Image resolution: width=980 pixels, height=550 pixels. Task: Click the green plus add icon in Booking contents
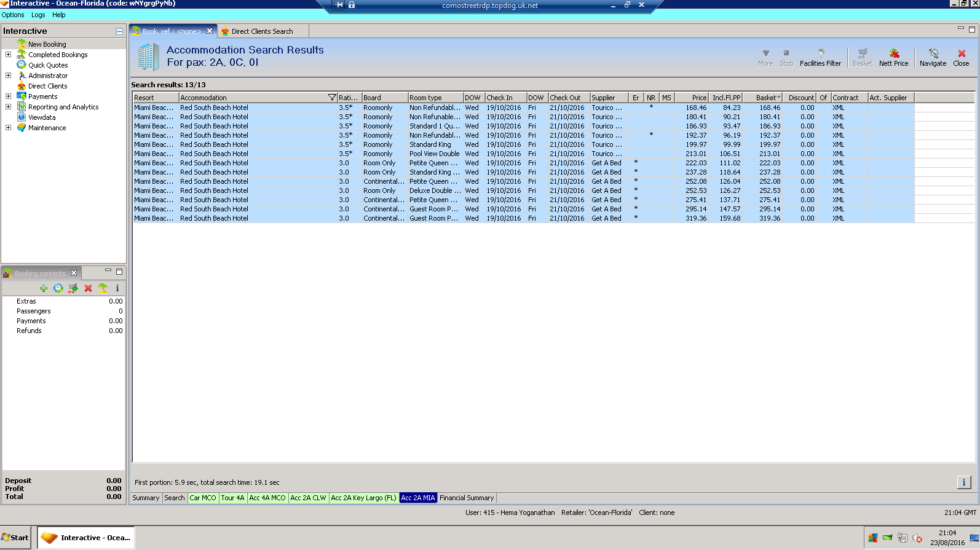tap(44, 288)
